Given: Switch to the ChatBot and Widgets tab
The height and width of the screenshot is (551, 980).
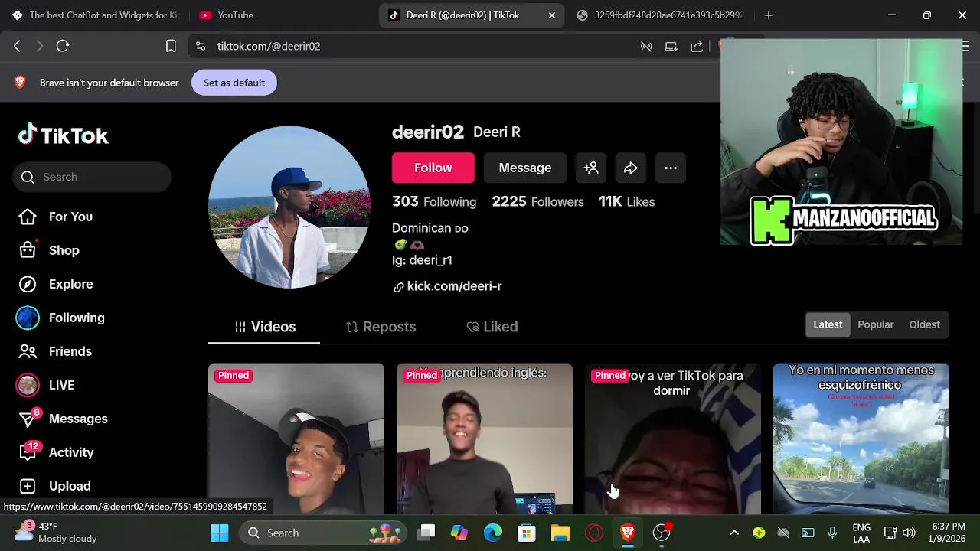Looking at the screenshot, I should click(x=95, y=15).
